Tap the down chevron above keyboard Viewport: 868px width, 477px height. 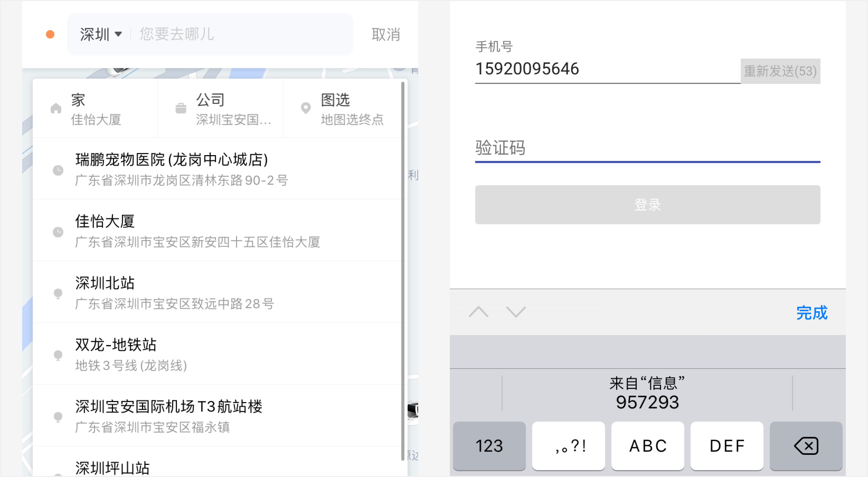[515, 312]
